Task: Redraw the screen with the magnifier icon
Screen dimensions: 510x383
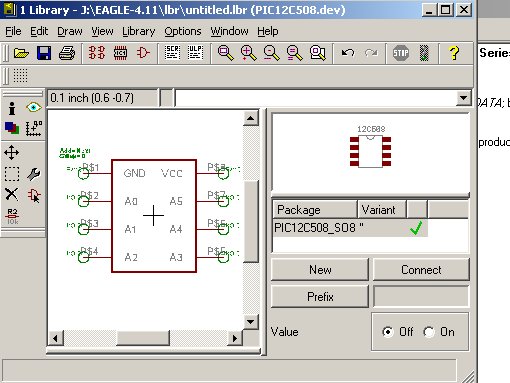Action: click(295, 53)
